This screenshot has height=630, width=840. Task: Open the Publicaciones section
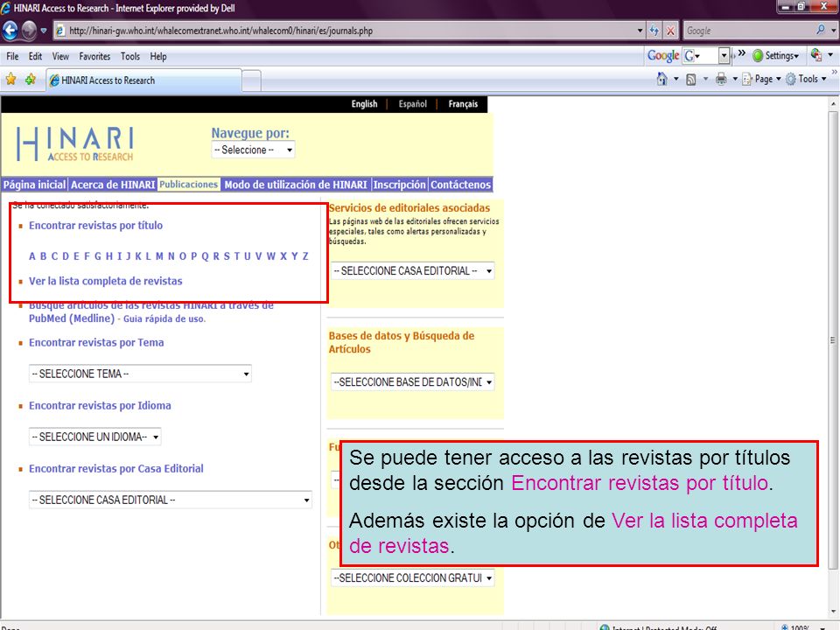point(189,185)
